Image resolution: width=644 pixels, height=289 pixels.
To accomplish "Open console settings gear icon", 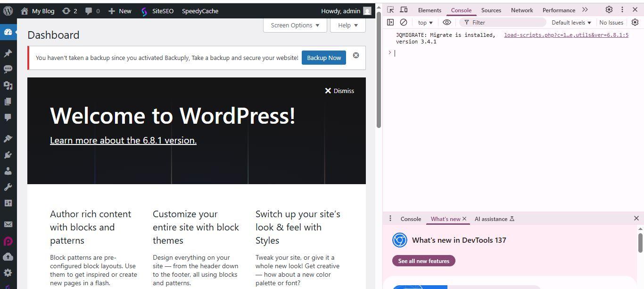I will tap(635, 22).
